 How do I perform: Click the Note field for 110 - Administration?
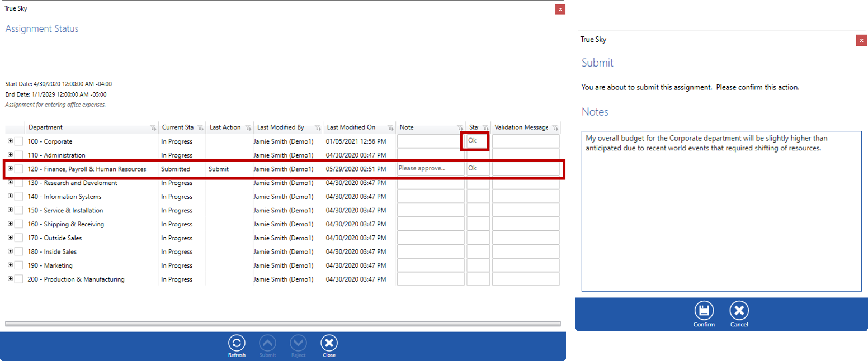tap(430, 155)
